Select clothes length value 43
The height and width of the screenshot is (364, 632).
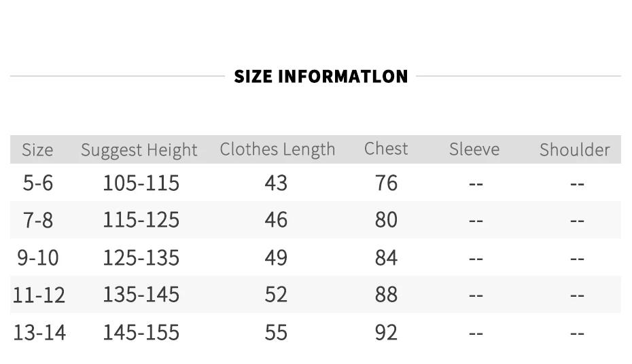pos(276,183)
